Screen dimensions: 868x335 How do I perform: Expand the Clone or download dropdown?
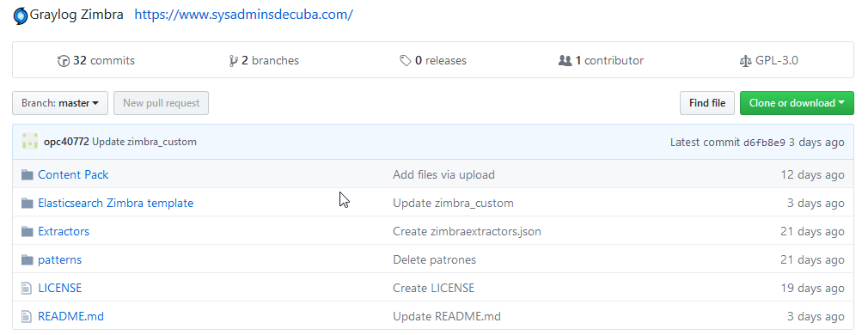(x=797, y=104)
